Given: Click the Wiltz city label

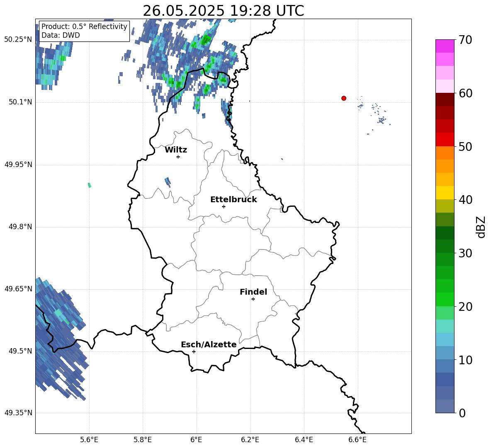Looking at the screenshot, I should (176, 150).
